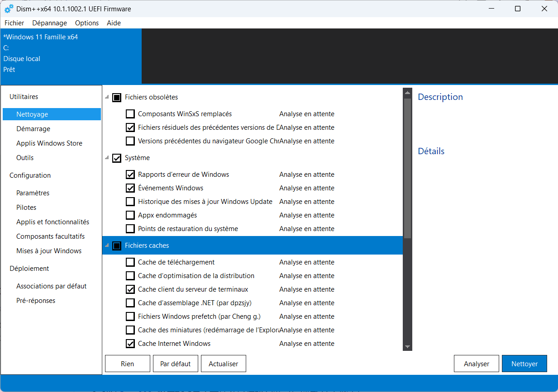
Task: Click the Actualiser button
Action: (224, 364)
